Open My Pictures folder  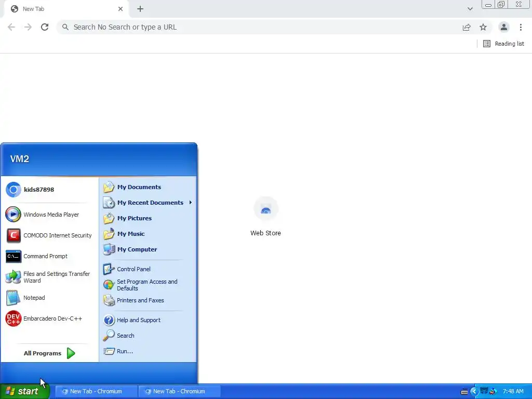point(148,218)
